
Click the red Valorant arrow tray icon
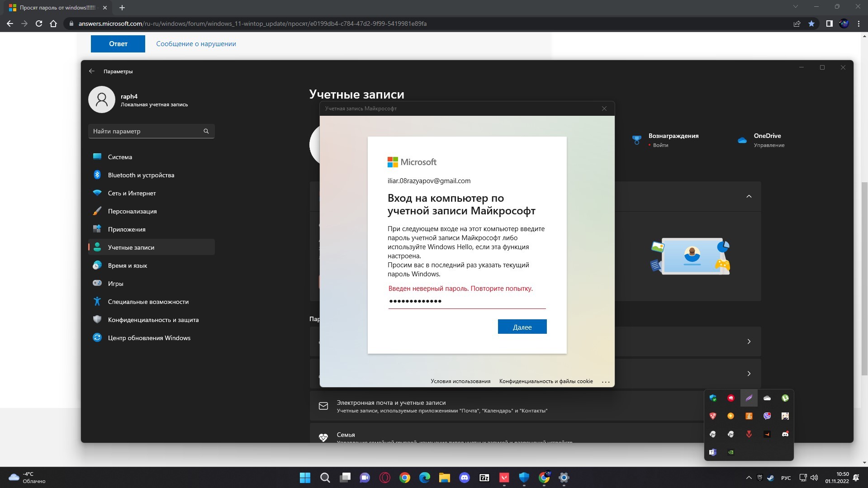pyautogui.click(x=749, y=434)
